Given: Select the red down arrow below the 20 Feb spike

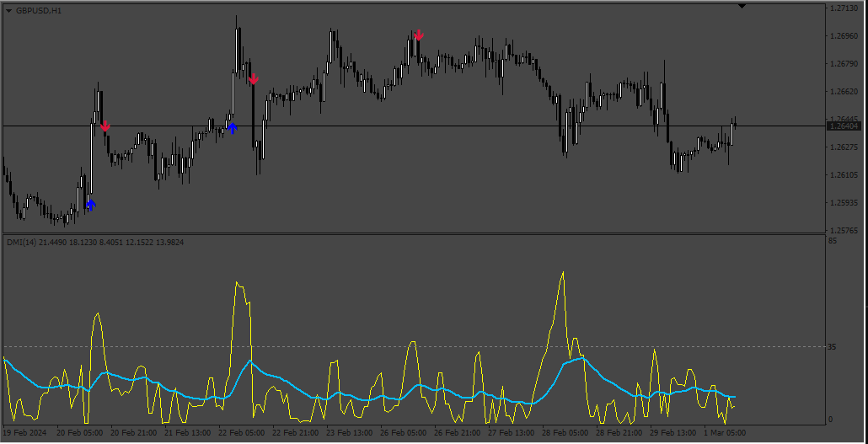Looking at the screenshot, I should (x=104, y=126).
